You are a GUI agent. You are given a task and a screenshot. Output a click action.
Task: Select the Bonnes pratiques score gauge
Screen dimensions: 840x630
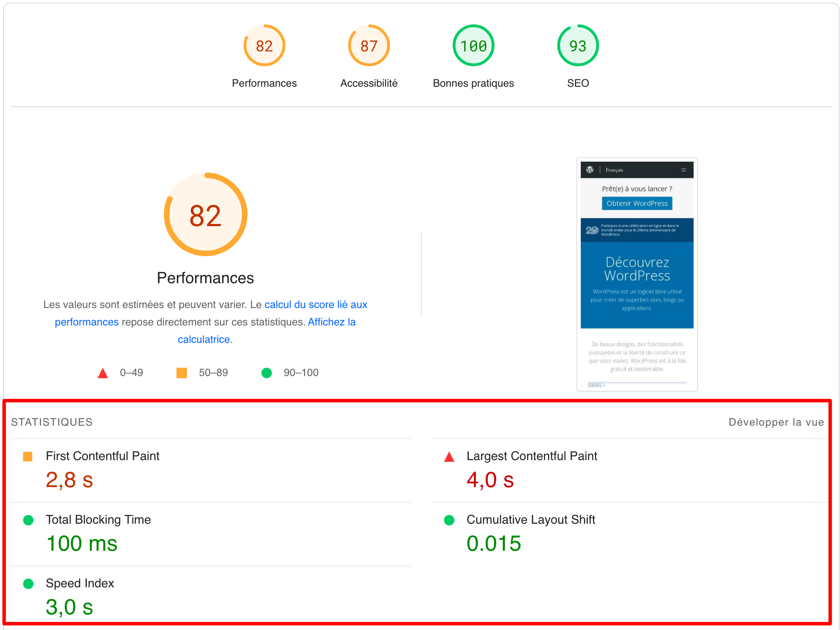pos(473,45)
